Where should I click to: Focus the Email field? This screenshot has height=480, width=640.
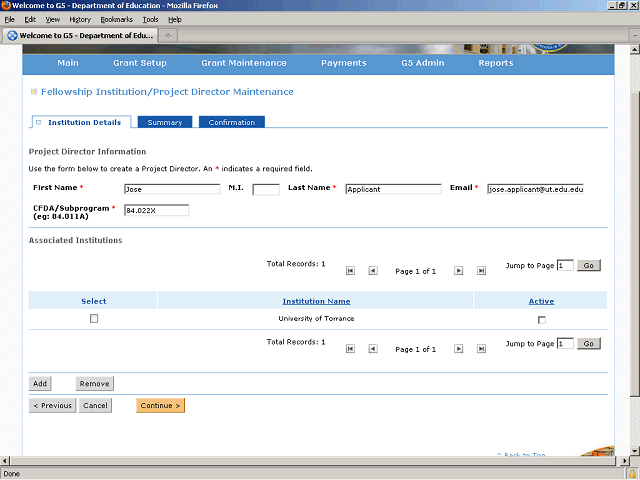pyautogui.click(x=535, y=189)
